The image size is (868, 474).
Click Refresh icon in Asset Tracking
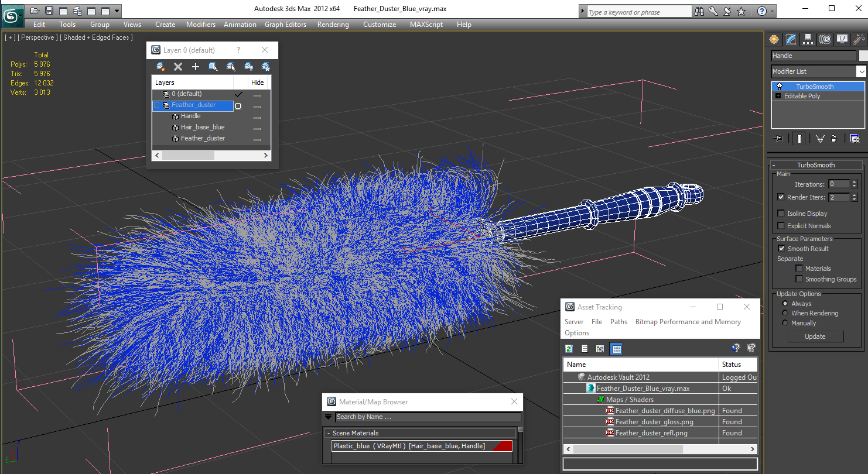(x=569, y=349)
